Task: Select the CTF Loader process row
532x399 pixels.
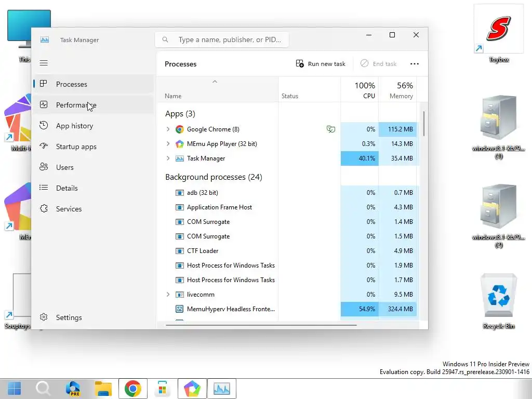Action: [x=288, y=251]
